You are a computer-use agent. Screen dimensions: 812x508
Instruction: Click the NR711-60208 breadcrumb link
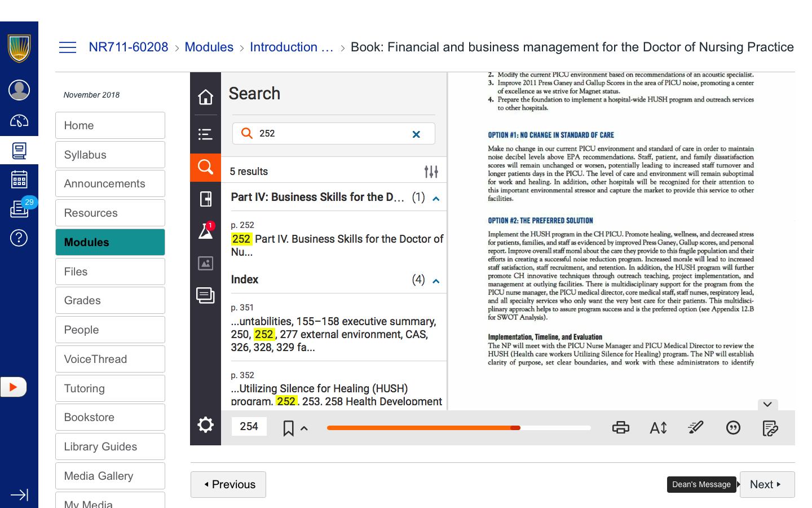(x=129, y=47)
